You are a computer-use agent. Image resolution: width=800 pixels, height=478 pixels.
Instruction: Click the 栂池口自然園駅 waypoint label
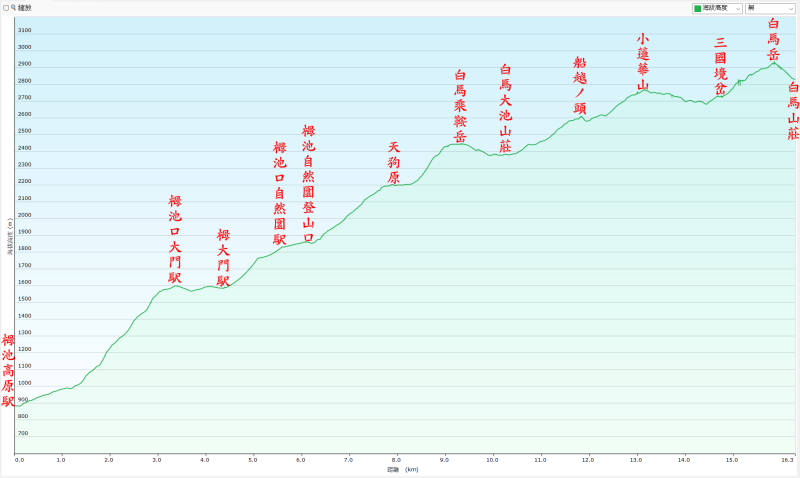(x=280, y=193)
